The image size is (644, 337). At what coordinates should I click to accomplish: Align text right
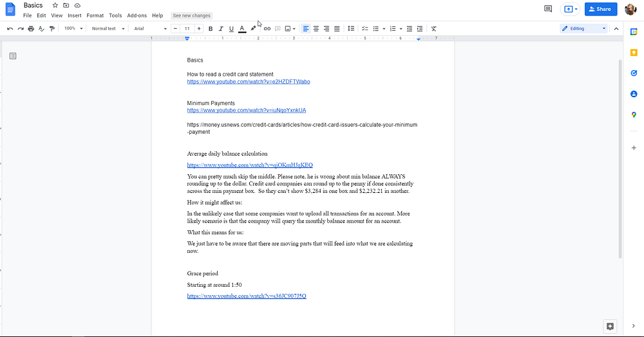click(x=326, y=29)
